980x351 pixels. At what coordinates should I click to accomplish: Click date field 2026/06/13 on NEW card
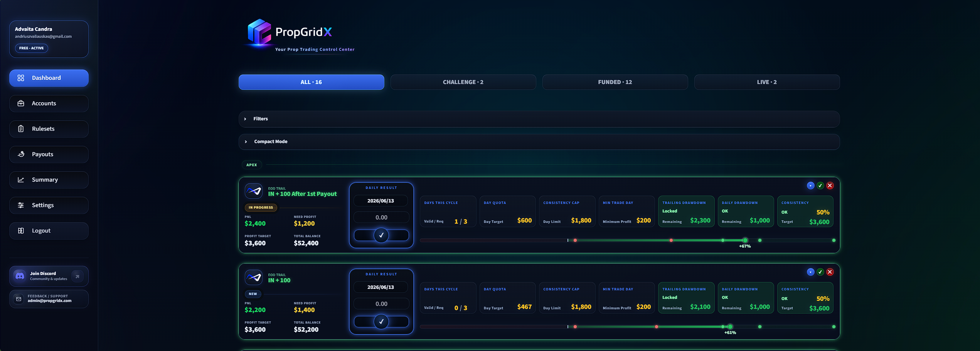(x=381, y=287)
